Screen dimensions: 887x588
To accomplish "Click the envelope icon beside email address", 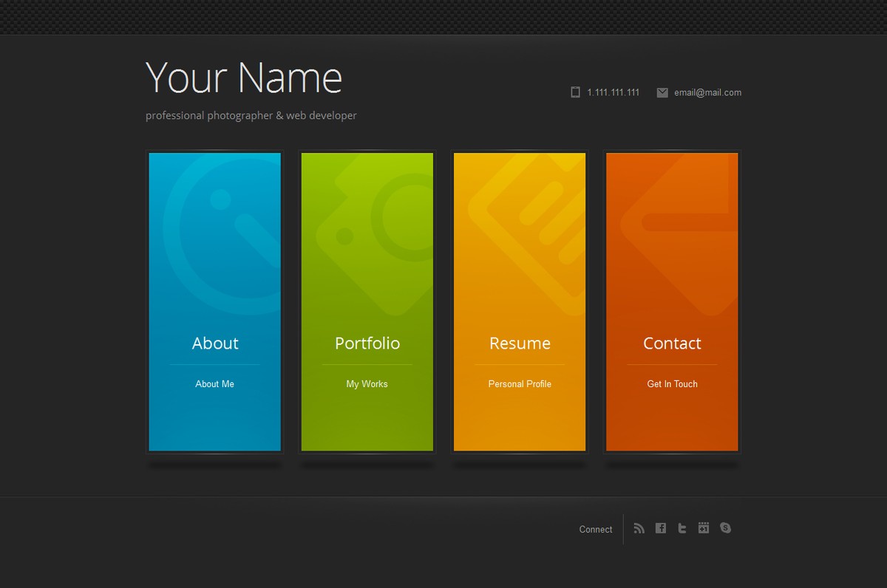I will (x=662, y=92).
